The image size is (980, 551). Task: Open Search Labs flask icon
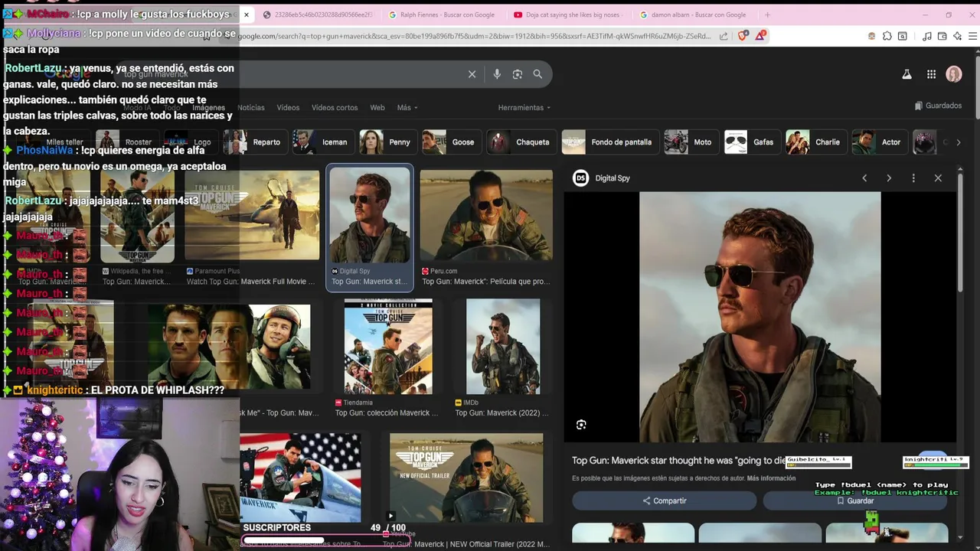click(906, 74)
